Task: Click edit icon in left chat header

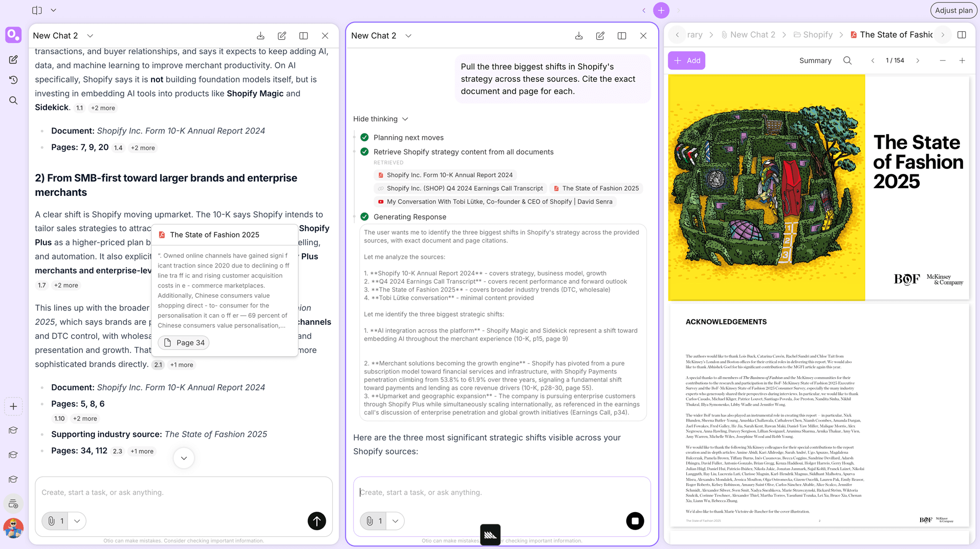Action: [x=282, y=36]
